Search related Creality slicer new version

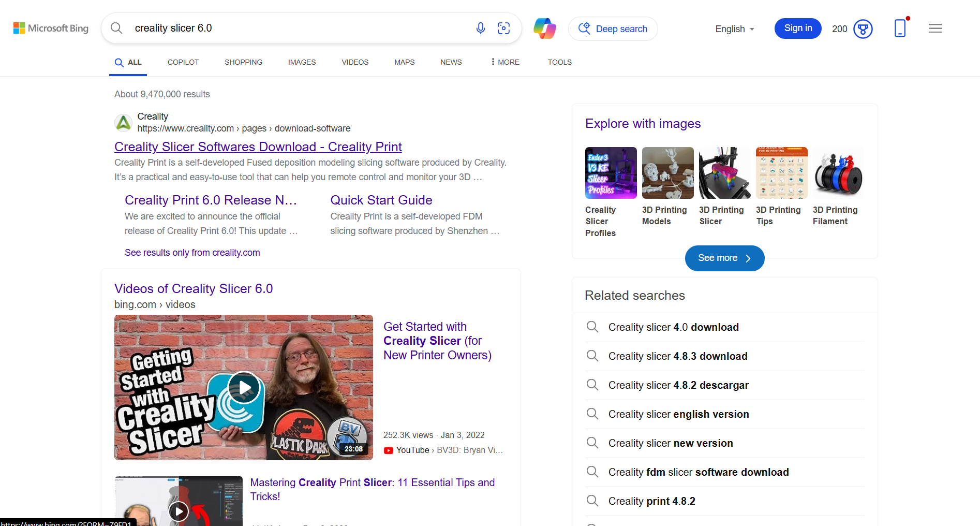[x=725, y=443]
